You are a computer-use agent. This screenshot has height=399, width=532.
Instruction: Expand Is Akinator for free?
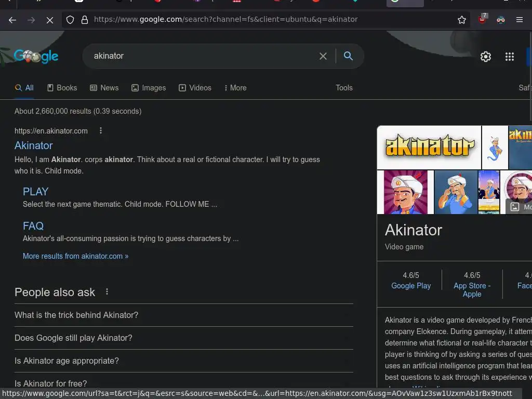(x=183, y=383)
